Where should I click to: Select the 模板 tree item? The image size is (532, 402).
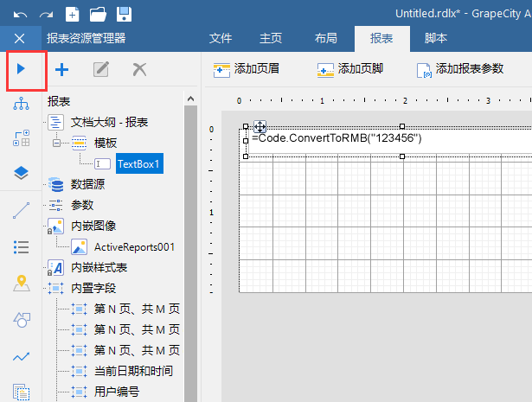point(106,143)
